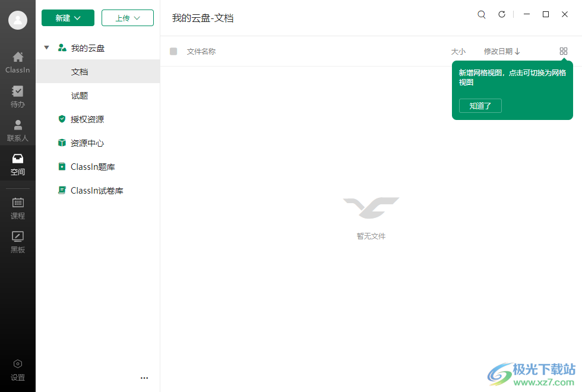Viewport: 582px width, 392px height.
Task: Open the 联系人 contacts section
Action: pos(17,129)
